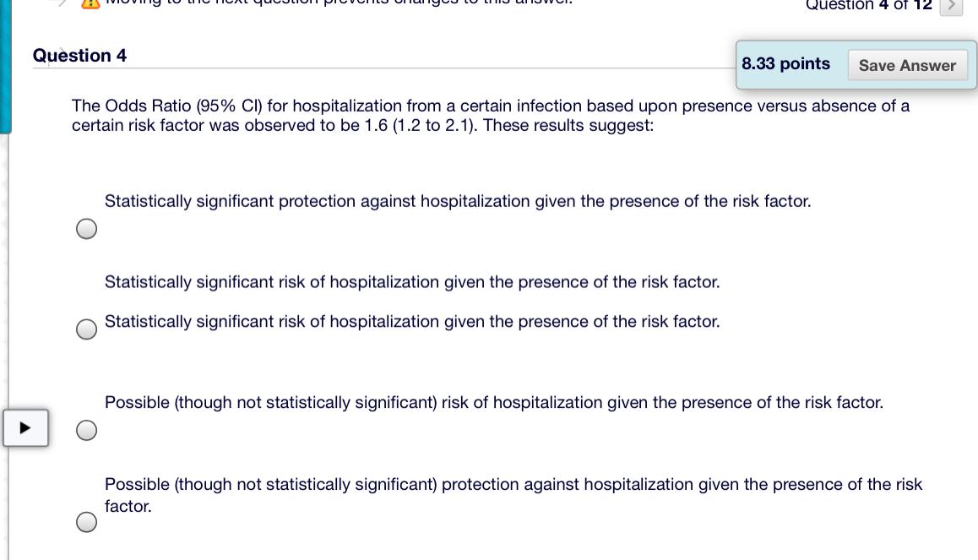
Task: Click the Save Answer button
Action: coord(907,65)
